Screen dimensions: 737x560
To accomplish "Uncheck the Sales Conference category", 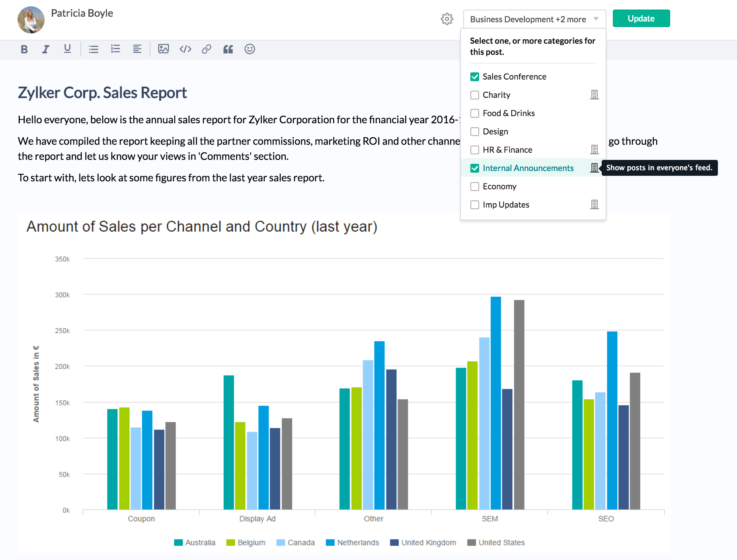I will coord(475,77).
